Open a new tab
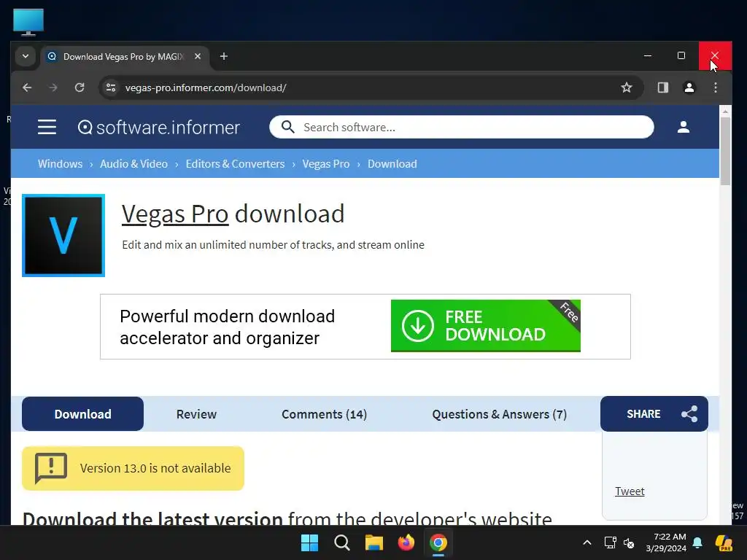747x560 pixels. point(223,56)
